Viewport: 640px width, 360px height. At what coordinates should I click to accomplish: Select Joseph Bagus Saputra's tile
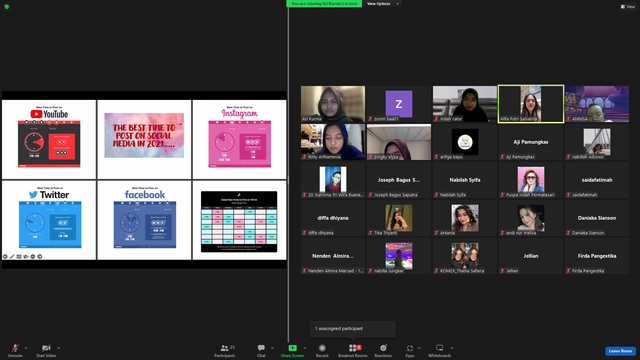(x=399, y=180)
